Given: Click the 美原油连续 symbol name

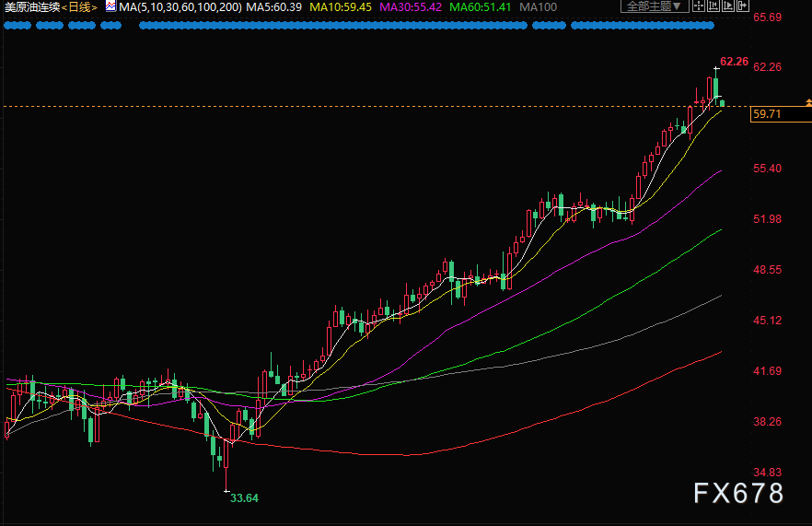Looking at the screenshot, I should pyautogui.click(x=32, y=7).
